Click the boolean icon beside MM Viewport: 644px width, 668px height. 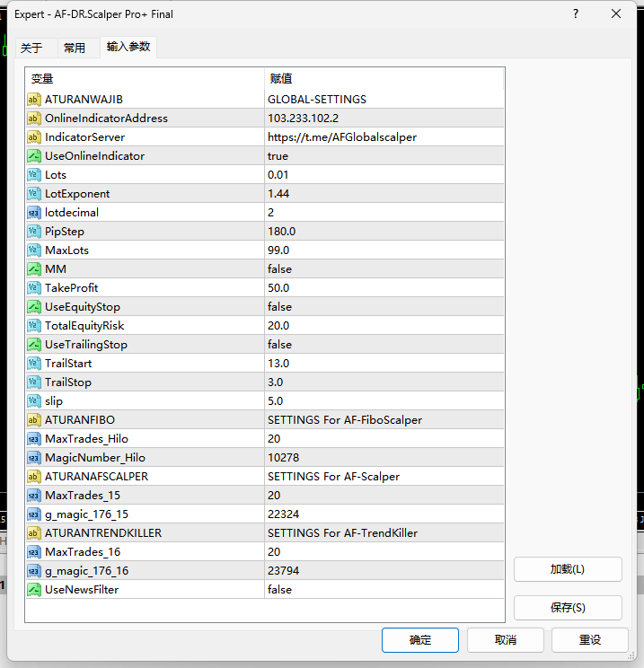34,268
